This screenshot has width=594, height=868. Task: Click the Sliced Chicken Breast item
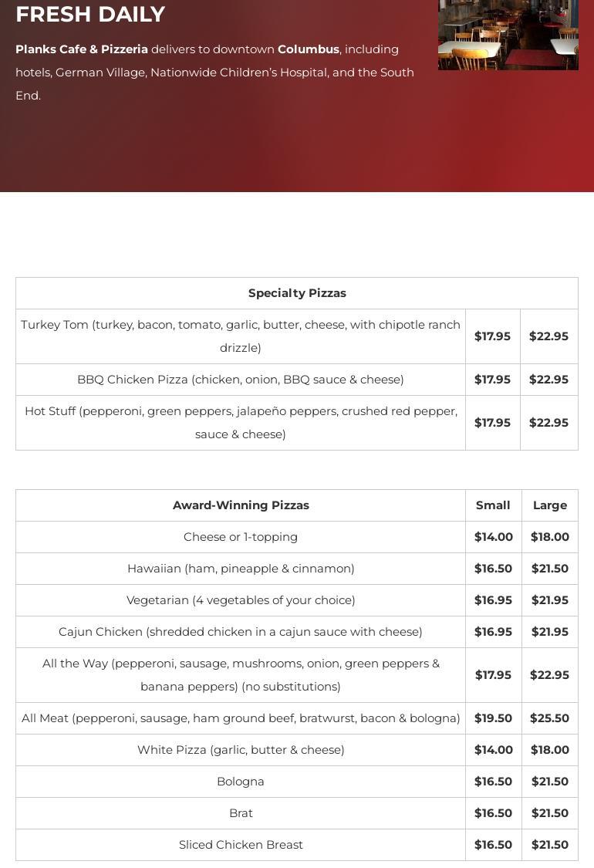click(x=241, y=845)
